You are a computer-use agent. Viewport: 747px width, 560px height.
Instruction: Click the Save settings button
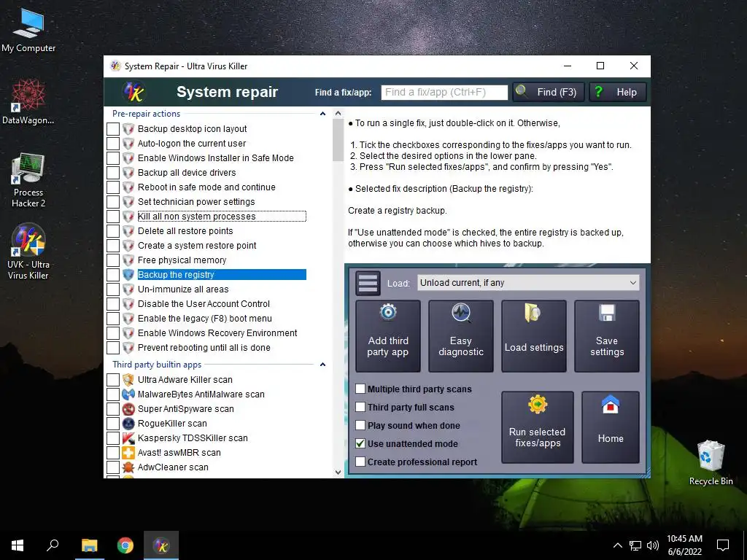[606, 335]
